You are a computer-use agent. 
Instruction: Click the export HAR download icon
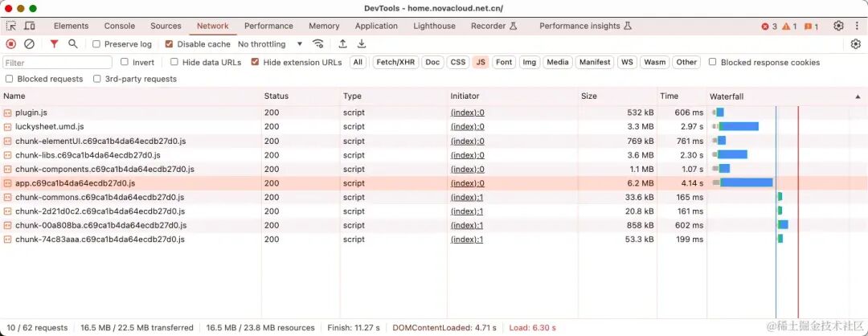pyautogui.click(x=362, y=43)
